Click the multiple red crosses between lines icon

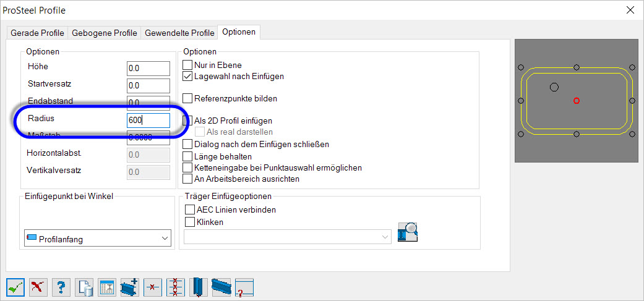(x=175, y=287)
